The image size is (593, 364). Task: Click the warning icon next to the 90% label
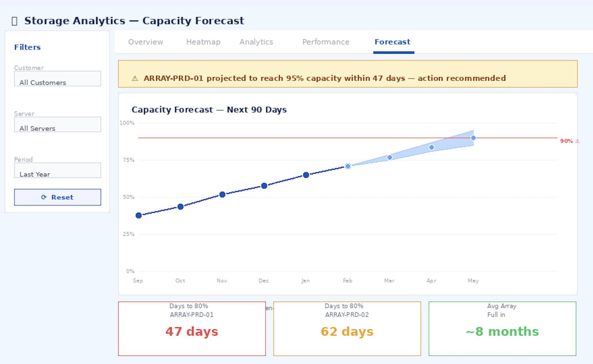(577, 141)
